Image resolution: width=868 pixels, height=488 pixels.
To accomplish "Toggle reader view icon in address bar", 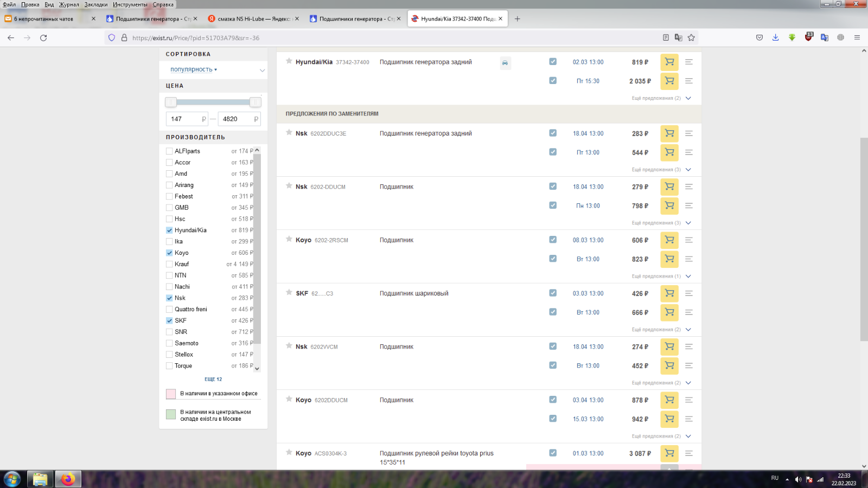I will 666,37.
